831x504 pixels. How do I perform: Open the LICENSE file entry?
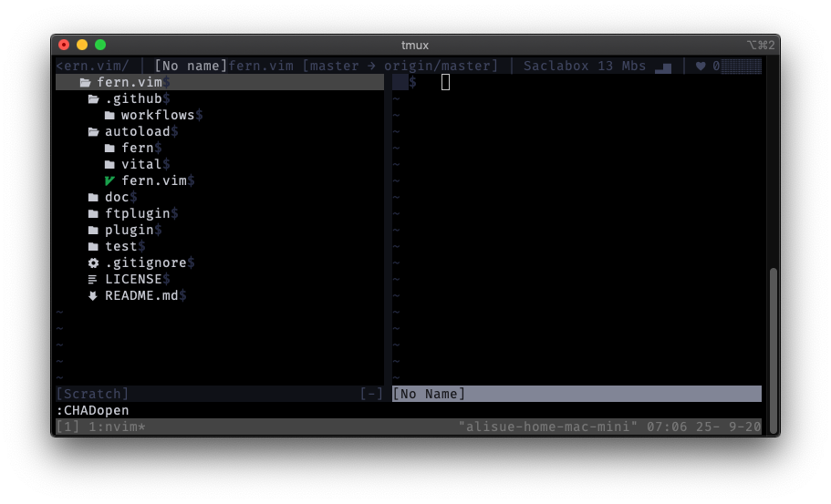pyautogui.click(x=133, y=279)
